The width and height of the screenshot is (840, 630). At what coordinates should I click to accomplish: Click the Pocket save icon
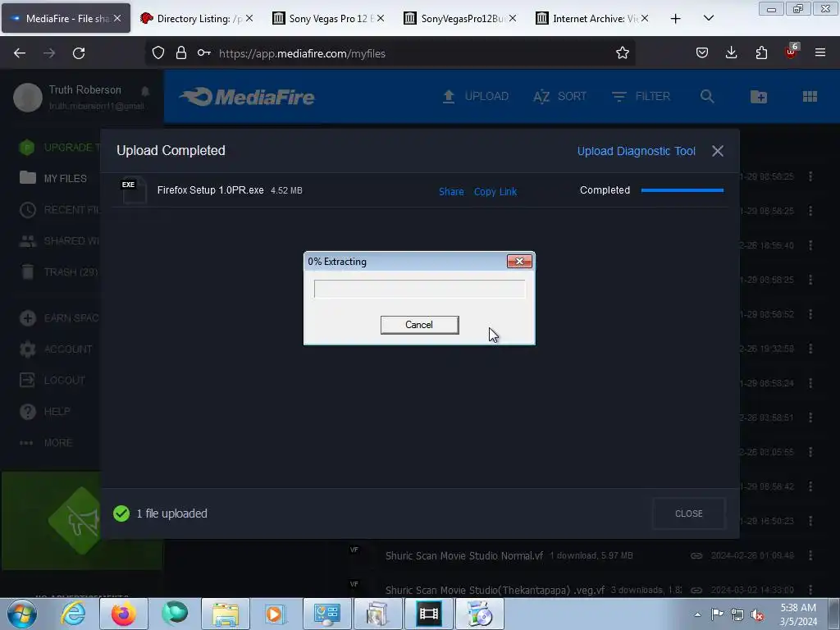702,52
